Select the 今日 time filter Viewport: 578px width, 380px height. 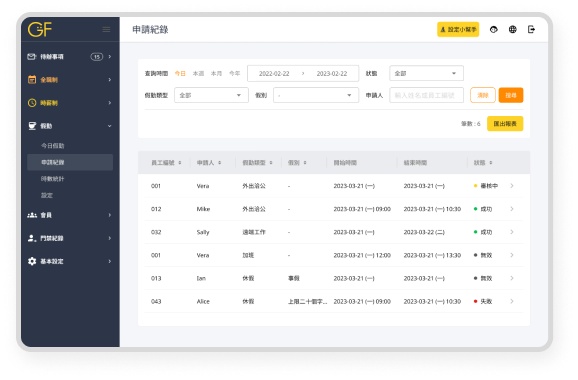point(180,74)
